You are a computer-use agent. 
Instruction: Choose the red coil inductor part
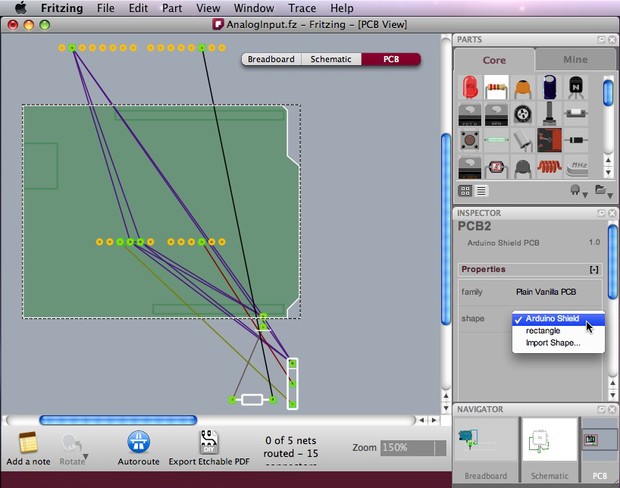[x=549, y=167]
